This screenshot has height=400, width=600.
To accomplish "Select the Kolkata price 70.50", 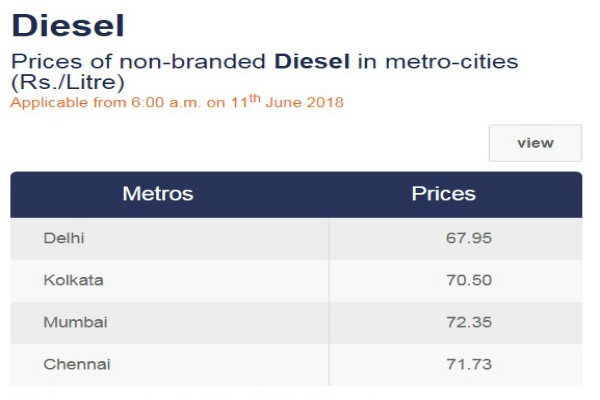I will [x=469, y=280].
